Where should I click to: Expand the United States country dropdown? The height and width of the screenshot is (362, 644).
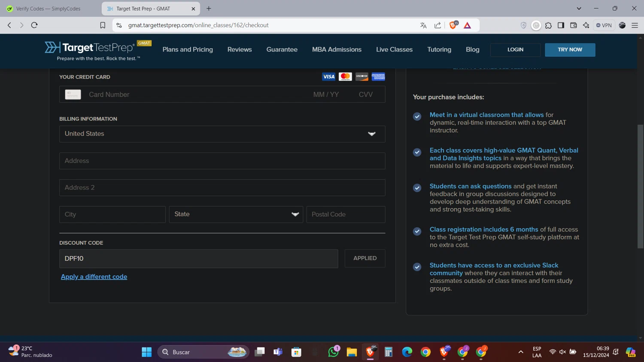pos(222,134)
